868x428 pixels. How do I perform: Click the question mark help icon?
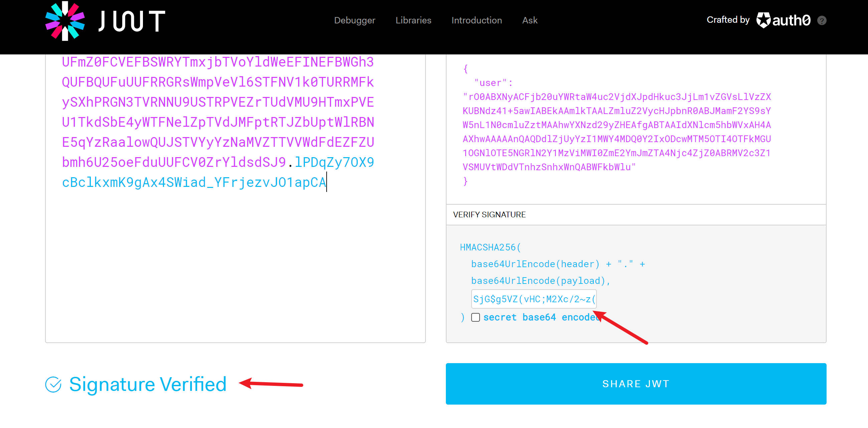822,21
